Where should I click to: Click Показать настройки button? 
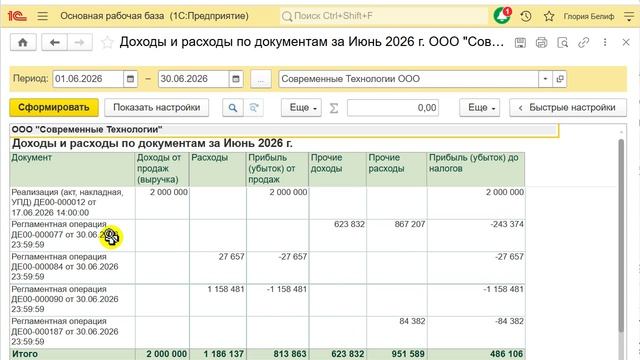pyautogui.click(x=157, y=108)
